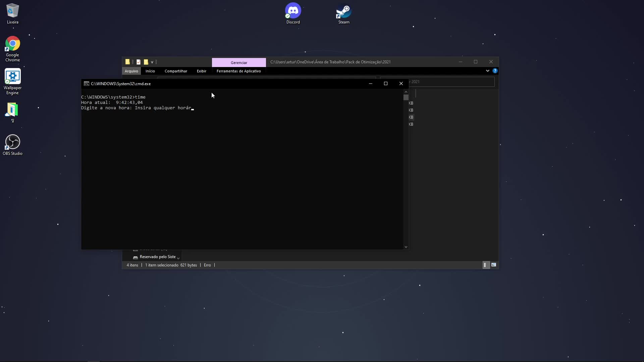Select the Google Chrome desktop icon
Viewport: 644px width, 362px height.
click(12, 49)
